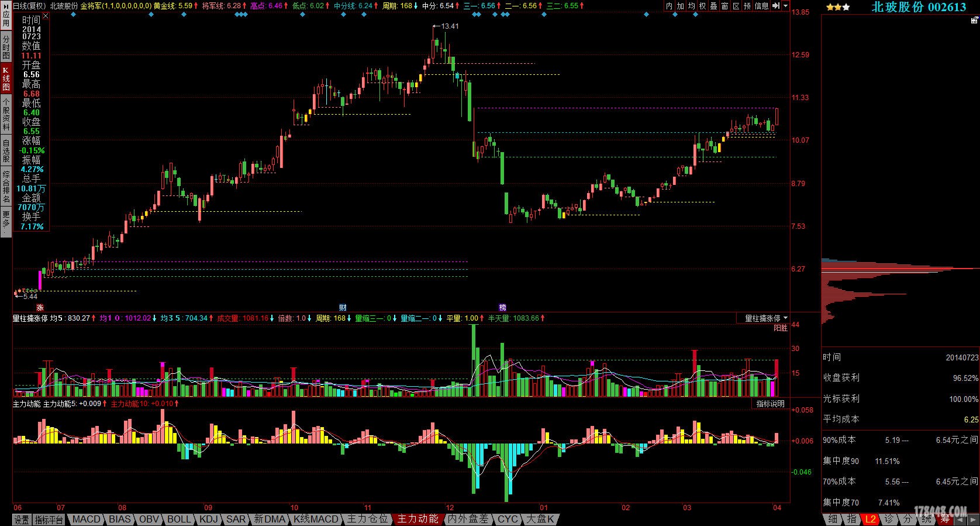Click the 叠 (overlay) toolbar button

tap(714, 6)
